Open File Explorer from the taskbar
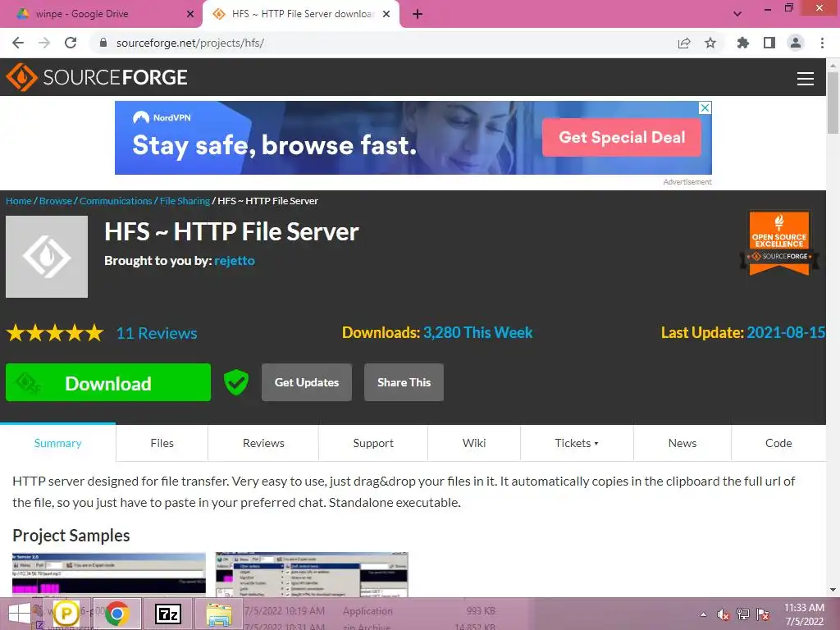This screenshot has height=630, width=840. 219,614
